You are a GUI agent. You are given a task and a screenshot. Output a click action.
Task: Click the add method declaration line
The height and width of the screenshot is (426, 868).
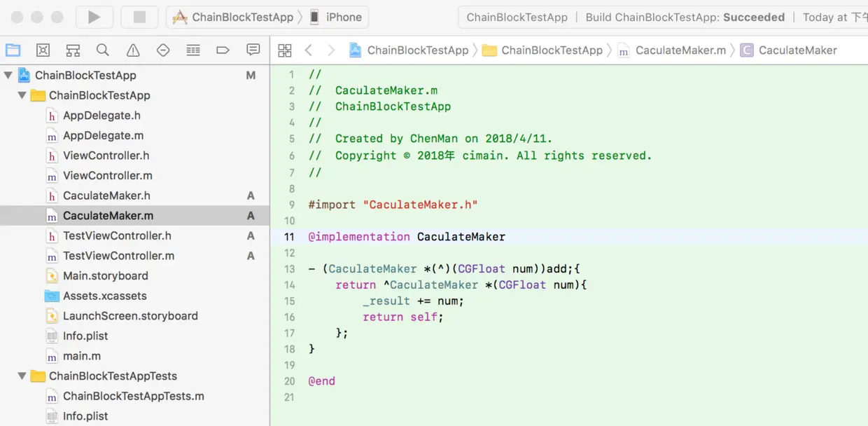(444, 269)
